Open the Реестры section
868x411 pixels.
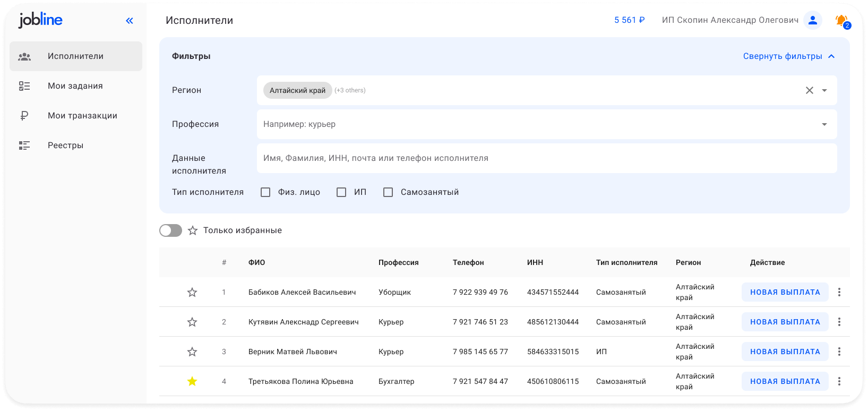(x=76, y=145)
